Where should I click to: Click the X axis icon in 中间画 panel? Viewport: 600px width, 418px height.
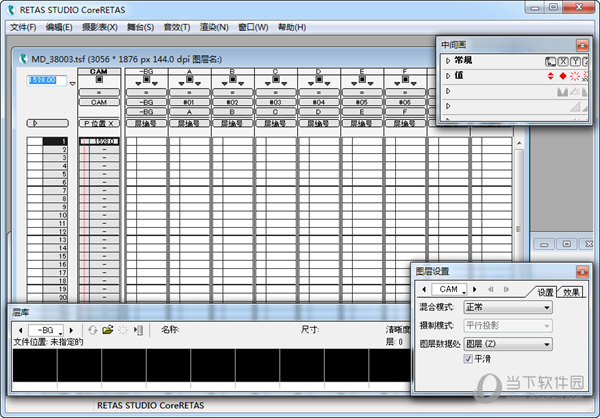[563, 61]
